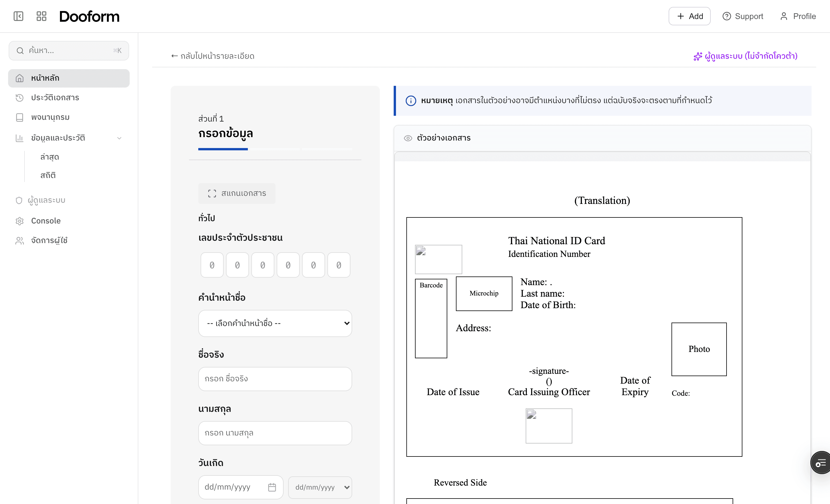Open the คำนำหน้าชื่อ title dropdown
Image resolution: width=830 pixels, height=504 pixels.
coord(275,323)
